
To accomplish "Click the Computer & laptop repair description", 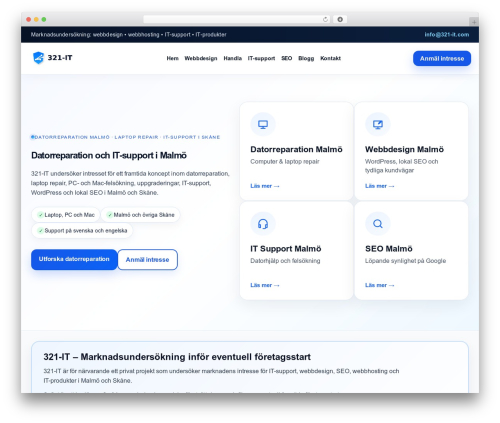I will pyautogui.click(x=285, y=162).
